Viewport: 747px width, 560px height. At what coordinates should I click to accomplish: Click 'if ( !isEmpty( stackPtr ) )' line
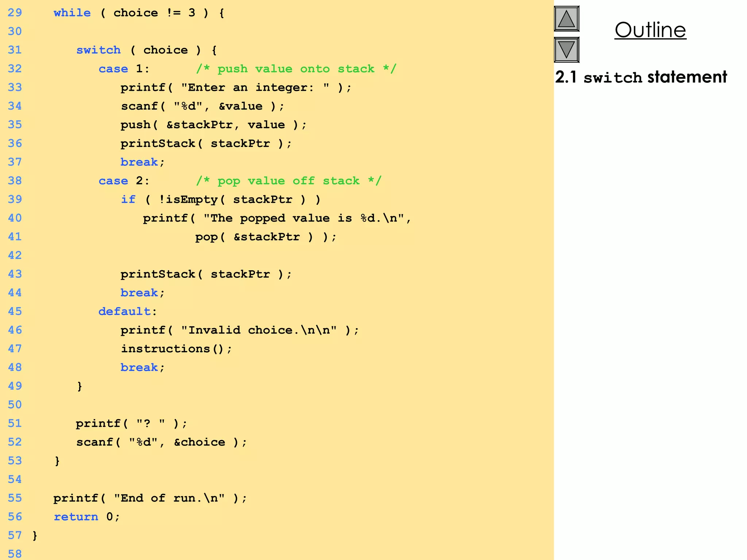(221, 200)
